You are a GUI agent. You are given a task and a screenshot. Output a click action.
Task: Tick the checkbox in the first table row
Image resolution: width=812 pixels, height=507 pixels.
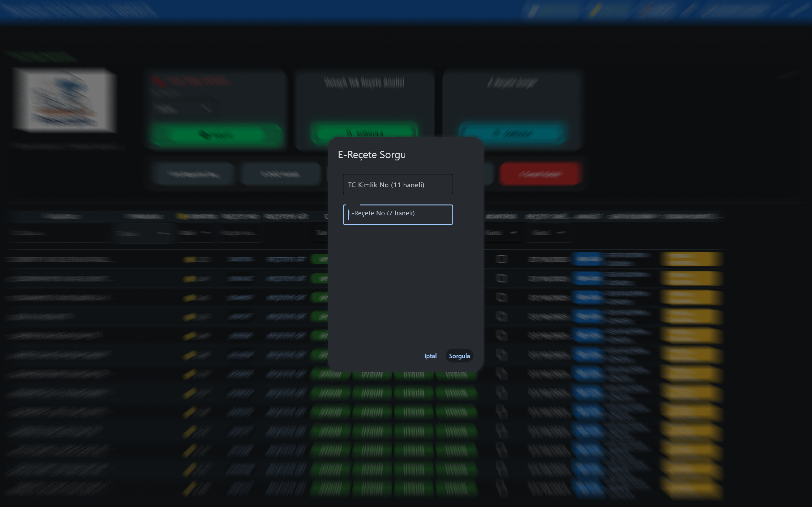point(501,259)
